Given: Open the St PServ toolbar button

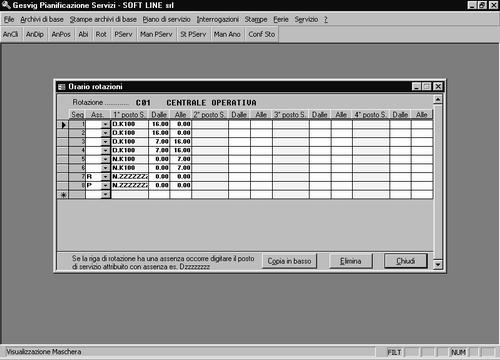Looking at the screenshot, I should coord(193,34).
